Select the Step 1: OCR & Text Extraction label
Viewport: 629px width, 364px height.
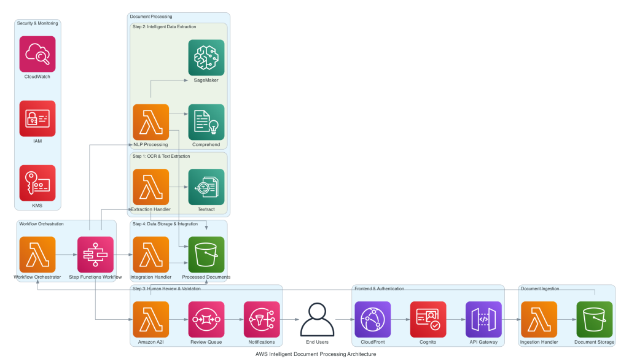pyautogui.click(x=162, y=157)
